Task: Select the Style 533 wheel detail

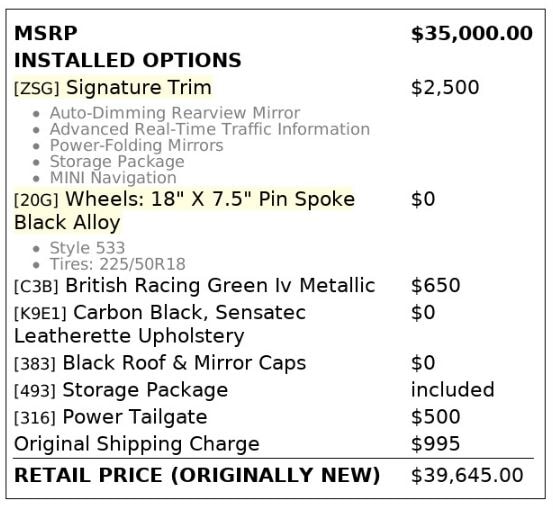Action: [x=87, y=248]
